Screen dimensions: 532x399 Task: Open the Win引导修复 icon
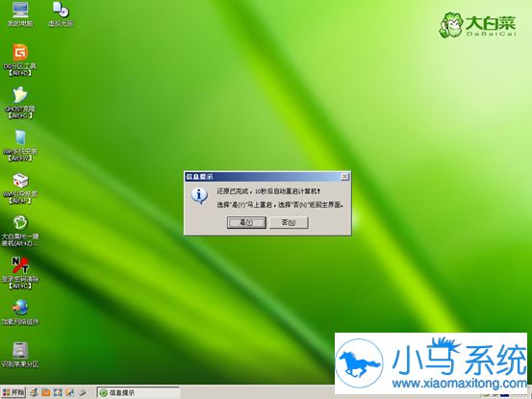tap(20, 188)
